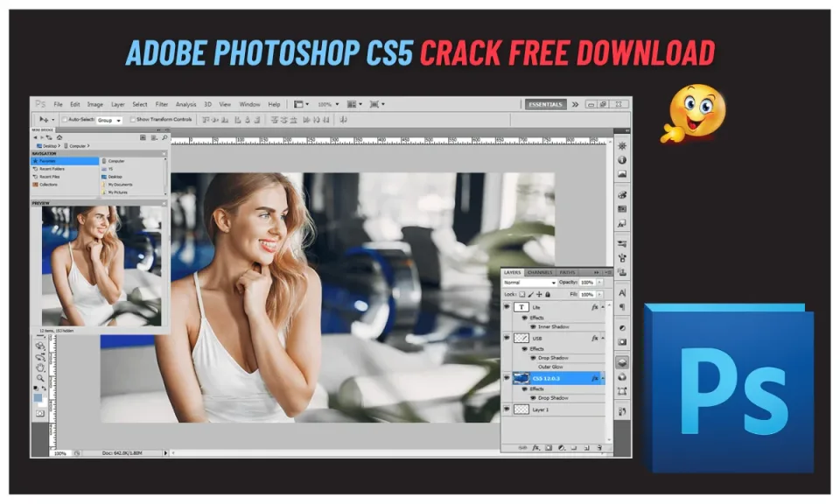Switch to the Paths tab
The image size is (840, 504).
(x=567, y=273)
